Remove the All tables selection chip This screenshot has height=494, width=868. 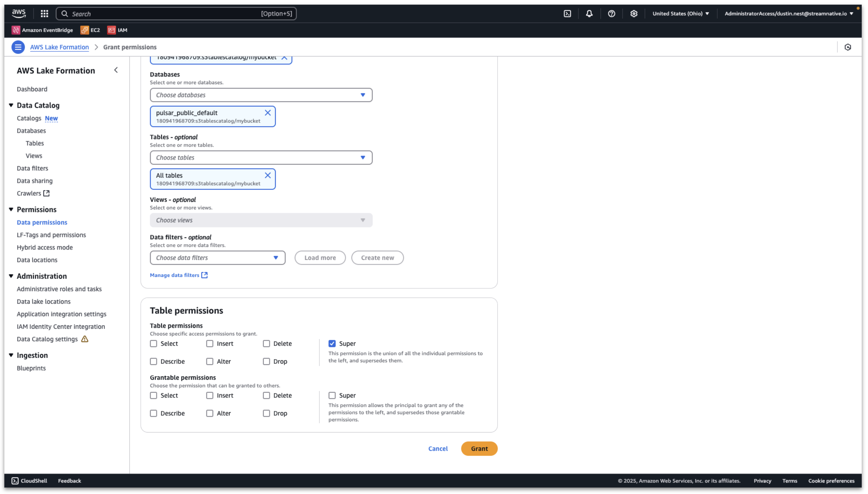click(x=268, y=176)
